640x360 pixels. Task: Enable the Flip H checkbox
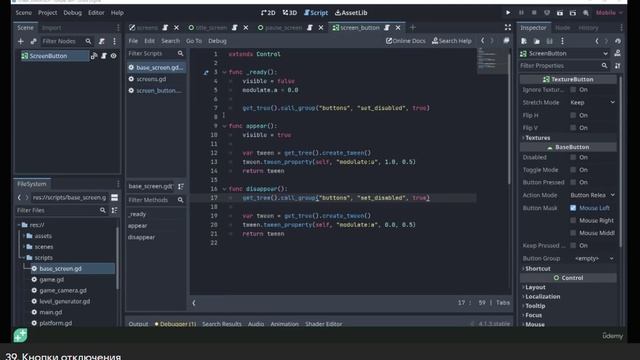tap(573, 116)
